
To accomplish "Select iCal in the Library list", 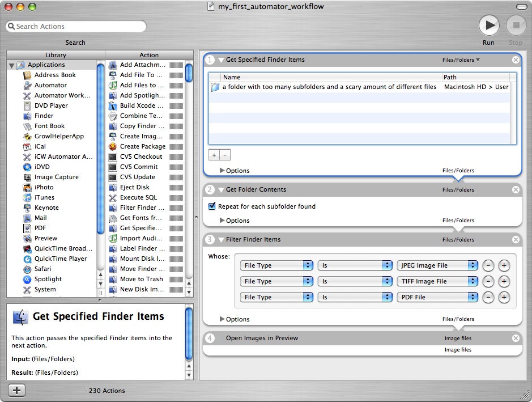I will point(40,146).
